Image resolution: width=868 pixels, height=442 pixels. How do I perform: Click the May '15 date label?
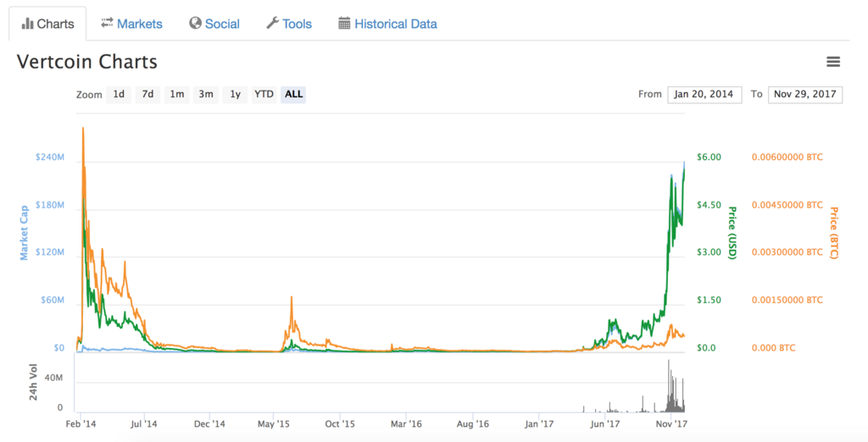point(274,424)
